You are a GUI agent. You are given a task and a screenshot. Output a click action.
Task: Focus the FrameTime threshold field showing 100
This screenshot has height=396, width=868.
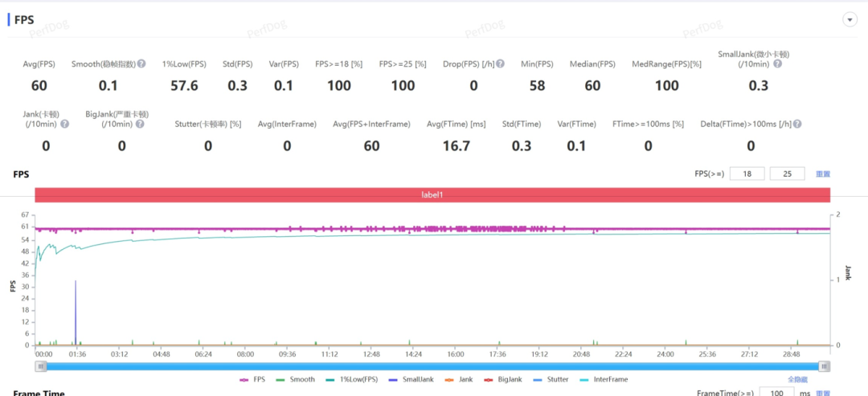[x=777, y=392]
